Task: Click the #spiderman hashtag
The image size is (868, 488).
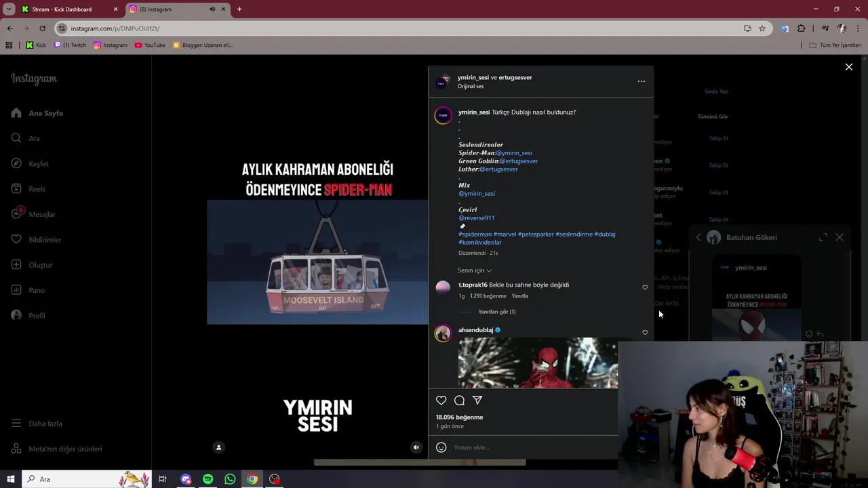Action: pyautogui.click(x=475, y=235)
